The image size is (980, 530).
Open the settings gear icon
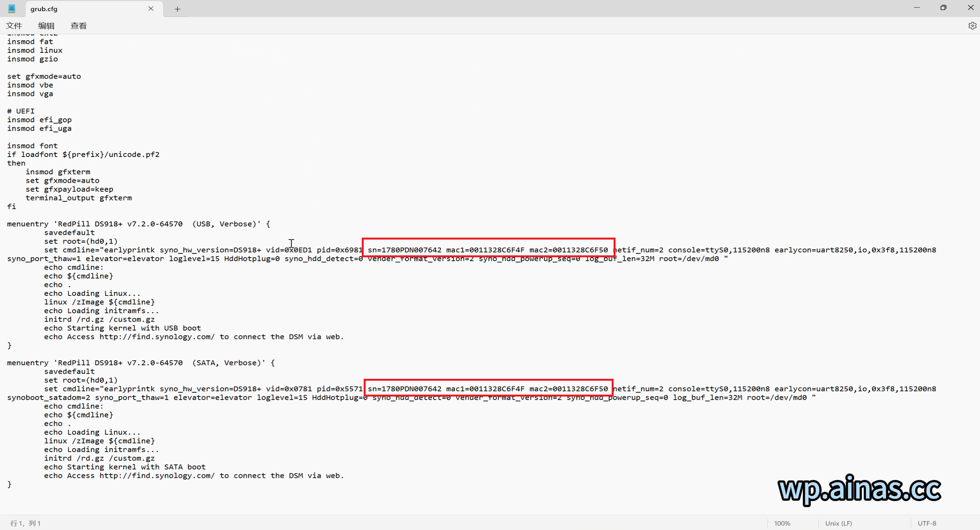972,26
